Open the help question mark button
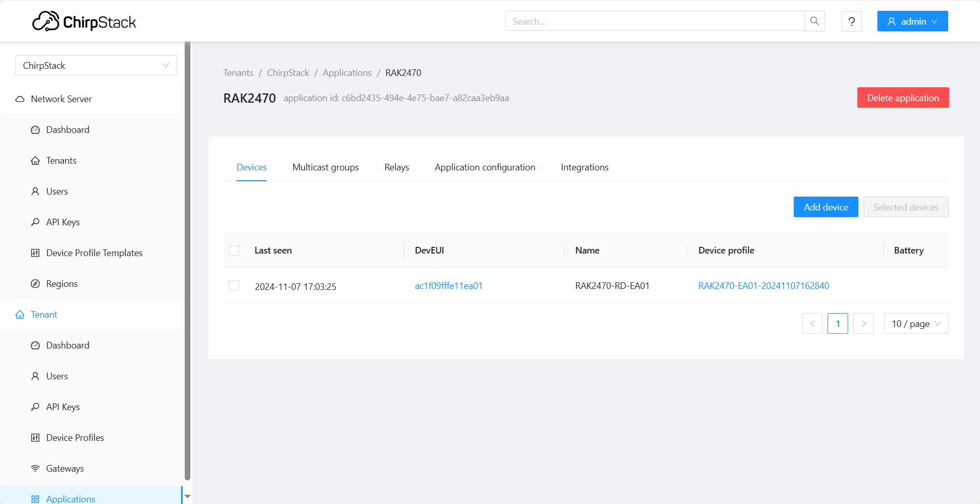This screenshot has height=504, width=980. pyautogui.click(x=852, y=22)
